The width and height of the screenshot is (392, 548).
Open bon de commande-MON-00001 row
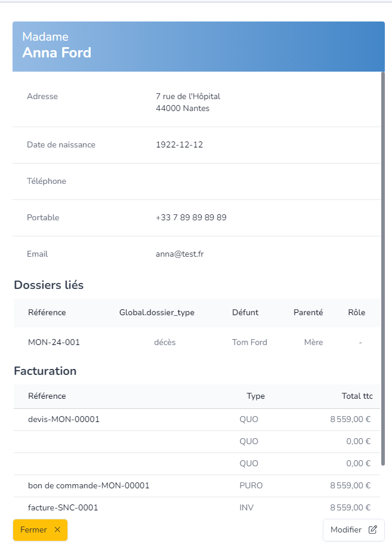pos(88,486)
